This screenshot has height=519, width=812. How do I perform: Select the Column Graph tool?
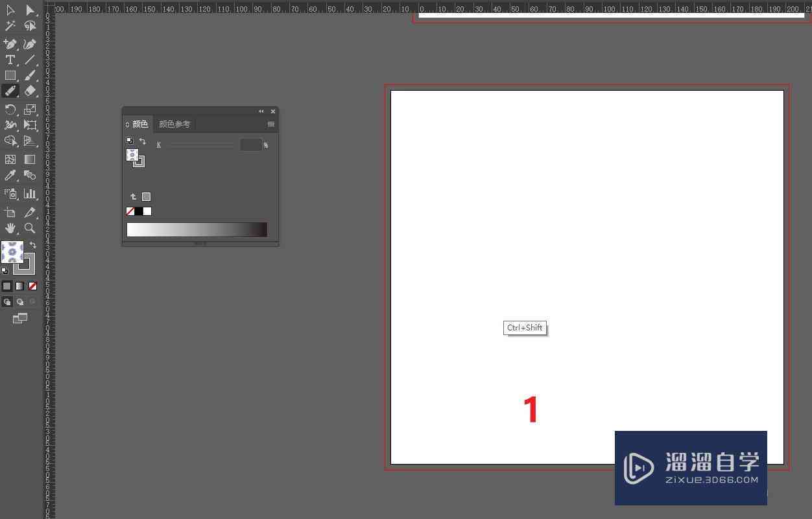30,193
